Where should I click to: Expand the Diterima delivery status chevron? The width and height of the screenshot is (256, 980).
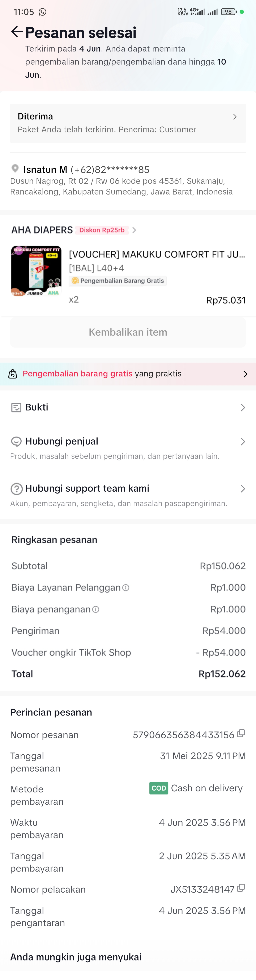[x=235, y=117]
